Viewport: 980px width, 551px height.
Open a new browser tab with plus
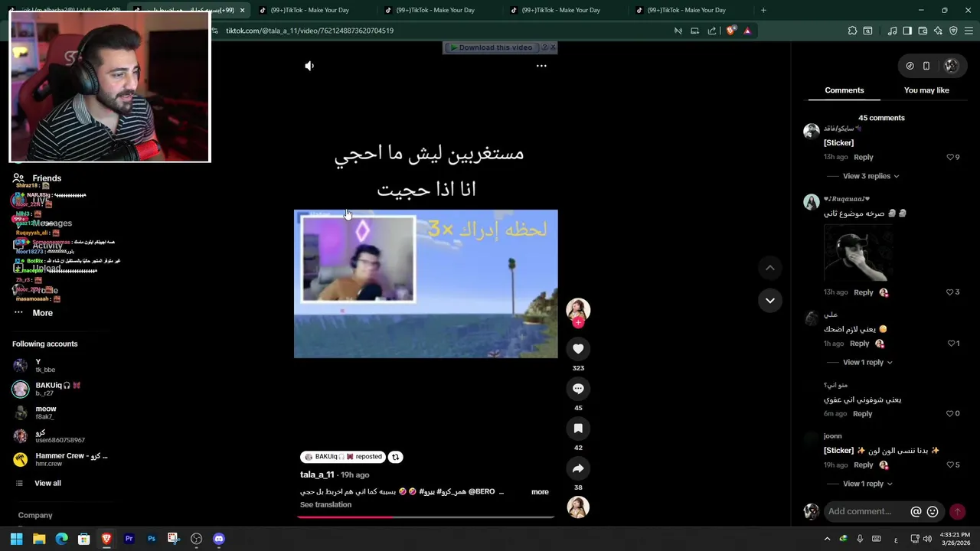(763, 10)
